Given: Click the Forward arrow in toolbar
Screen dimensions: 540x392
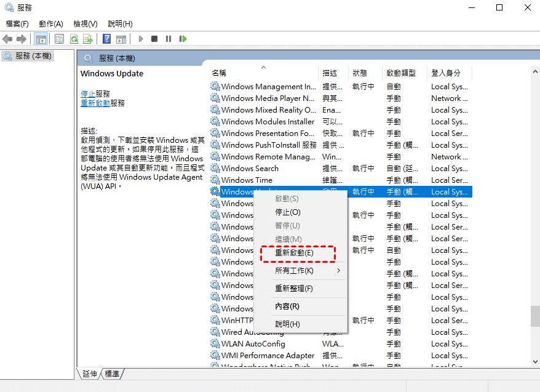Looking at the screenshot, I should point(22,39).
